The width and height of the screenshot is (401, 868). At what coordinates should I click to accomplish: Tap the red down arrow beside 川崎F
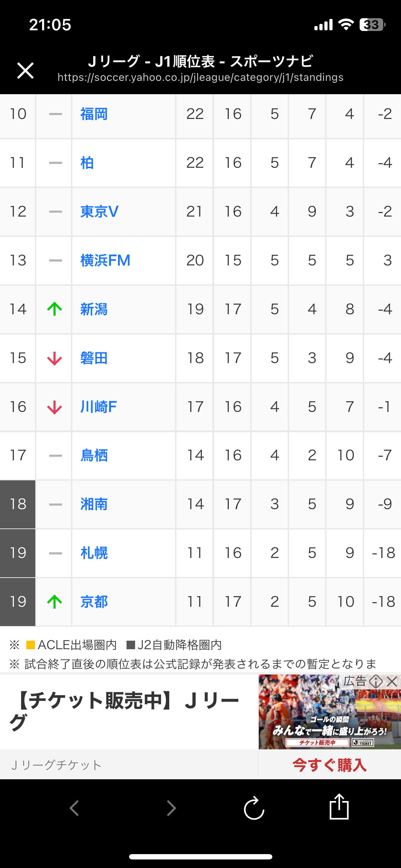55,407
